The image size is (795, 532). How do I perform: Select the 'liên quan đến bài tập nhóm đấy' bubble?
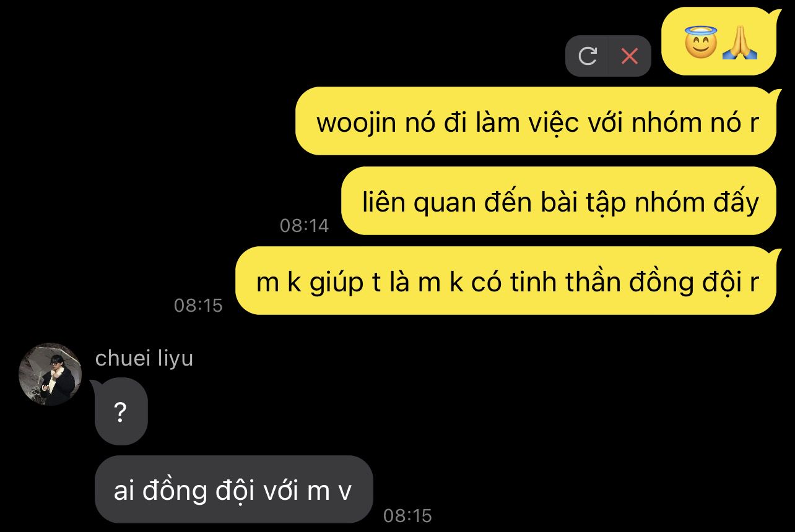click(558, 201)
